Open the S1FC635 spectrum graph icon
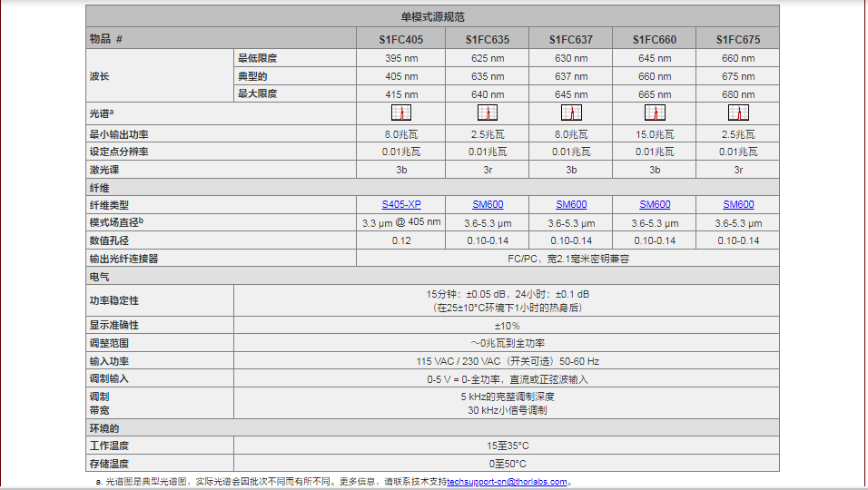 [488, 113]
